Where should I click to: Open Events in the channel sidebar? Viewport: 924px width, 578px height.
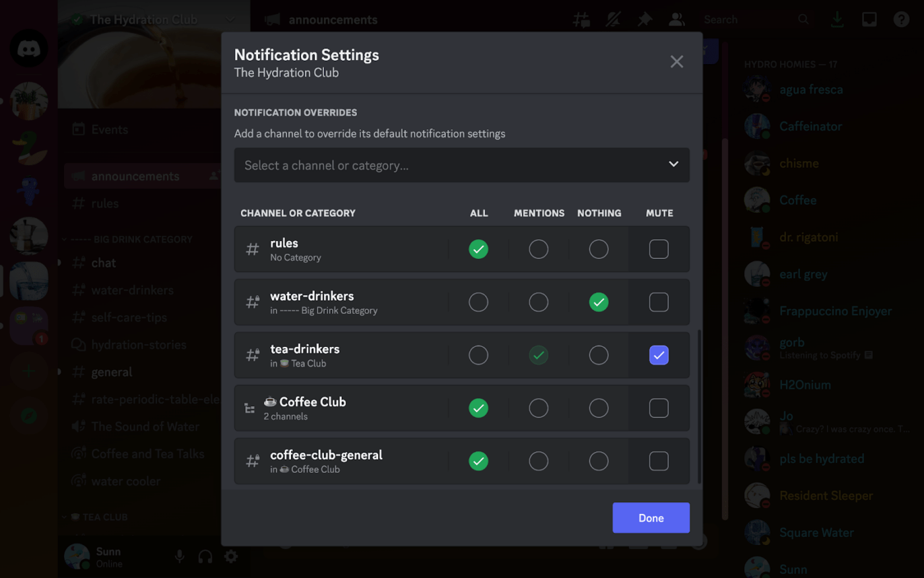pos(109,129)
